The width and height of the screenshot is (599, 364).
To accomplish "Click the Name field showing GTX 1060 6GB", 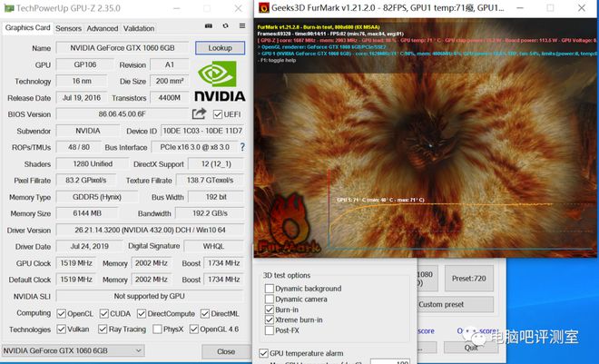I will [x=123, y=48].
